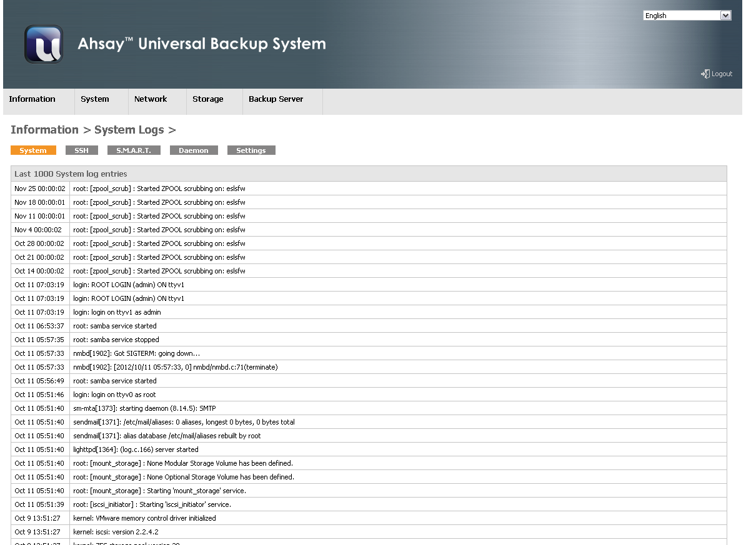Viewport: 756px width, 545px height.
Task: Click the sm-mta[1373] starting daemon entry
Action: click(144, 408)
